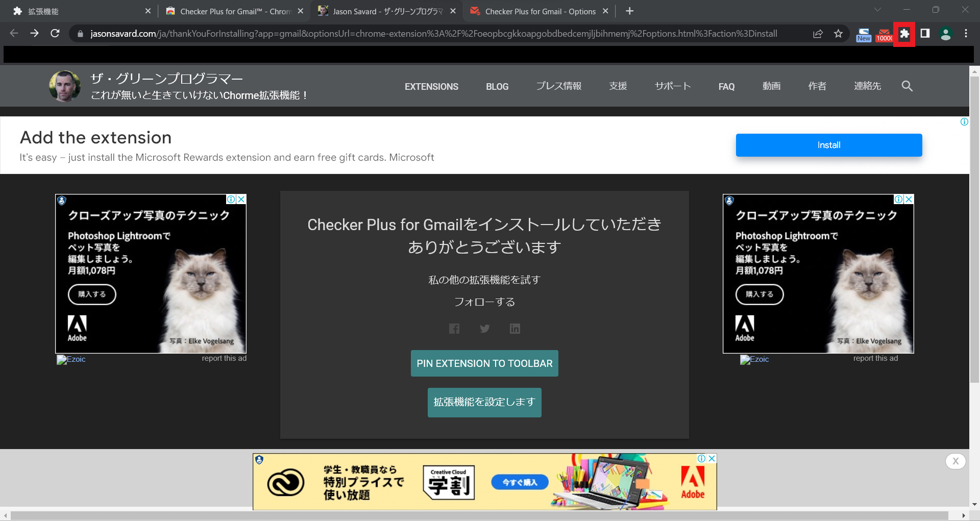The width and height of the screenshot is (980, 521).
Task: Open the 連絡先 menu item
Action: (x=867, y=86)
